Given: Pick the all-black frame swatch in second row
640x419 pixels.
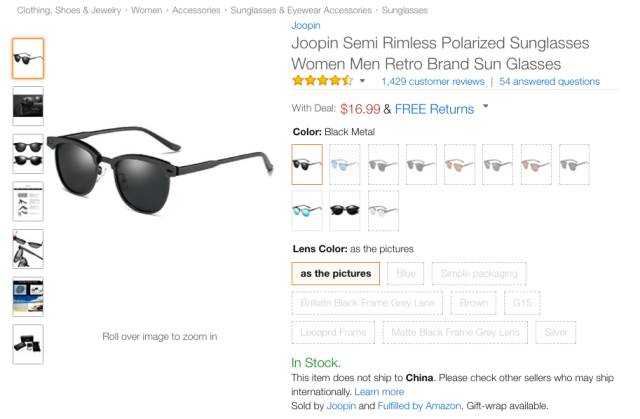Looking at the screenshot, I should (x=345, y=211).
